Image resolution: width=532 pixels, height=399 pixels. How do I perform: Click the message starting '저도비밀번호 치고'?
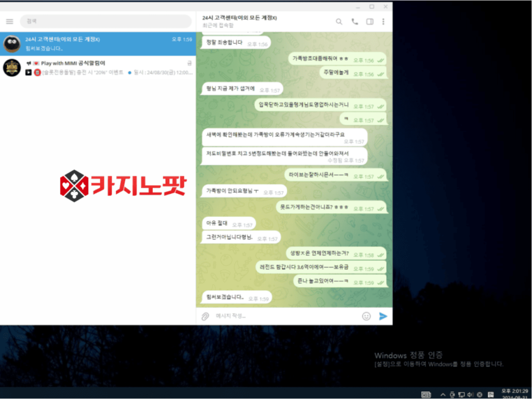click(x=285, y=156)
